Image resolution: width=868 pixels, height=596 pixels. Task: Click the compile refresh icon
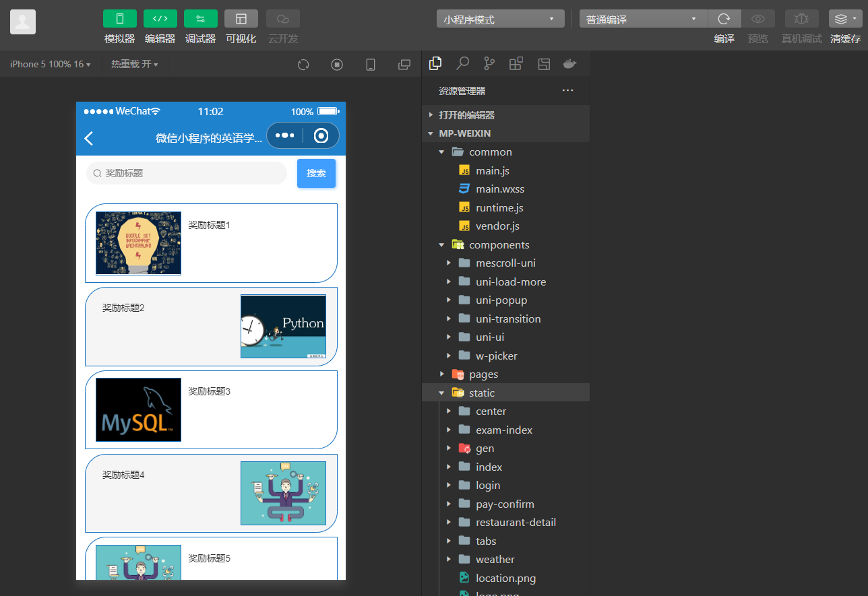click(724, 19)
